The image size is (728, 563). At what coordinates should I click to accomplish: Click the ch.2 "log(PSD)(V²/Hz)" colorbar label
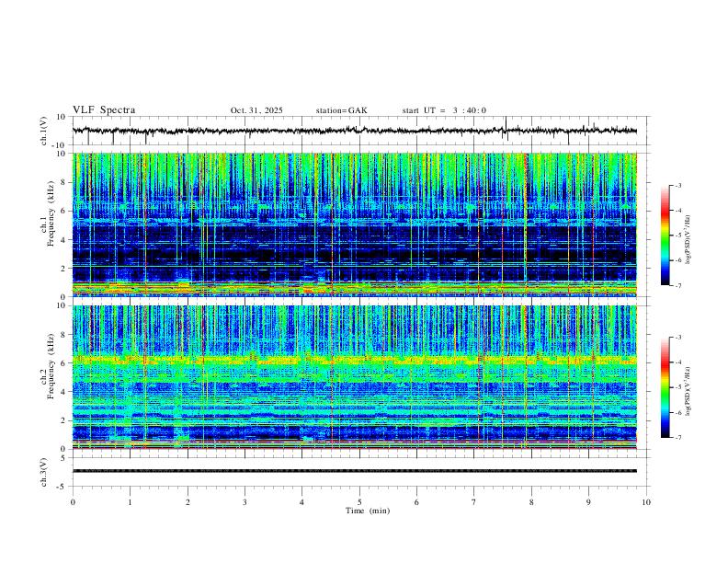(688, 391)
